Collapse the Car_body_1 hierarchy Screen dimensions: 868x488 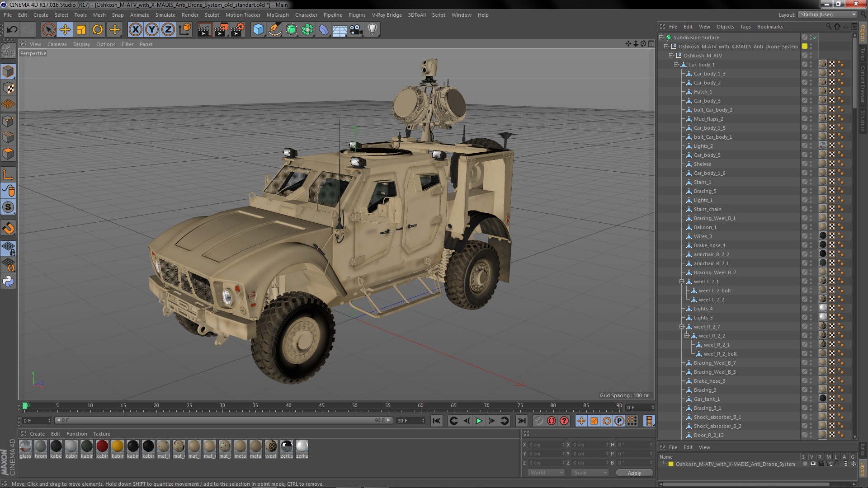point(676,64)
